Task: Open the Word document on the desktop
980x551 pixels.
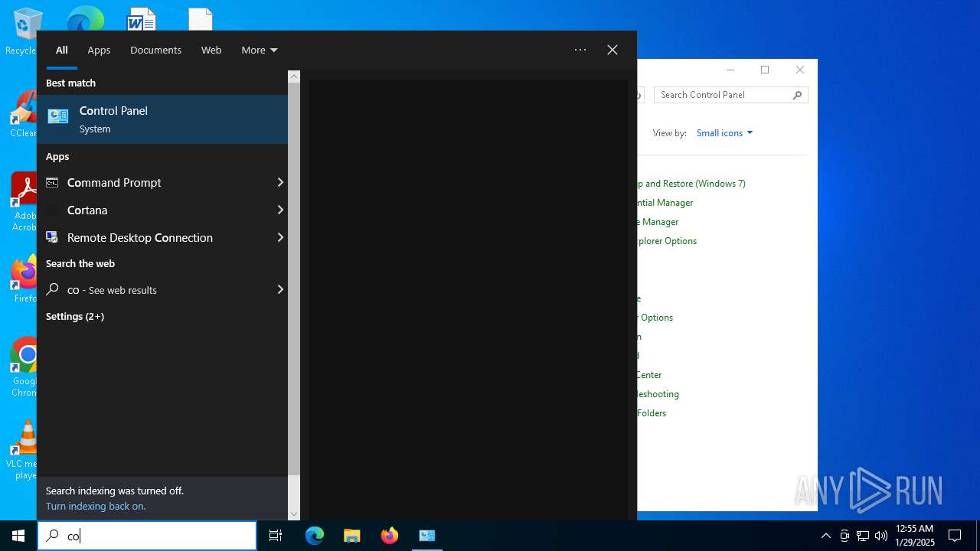Action: [x=141, y=19]
